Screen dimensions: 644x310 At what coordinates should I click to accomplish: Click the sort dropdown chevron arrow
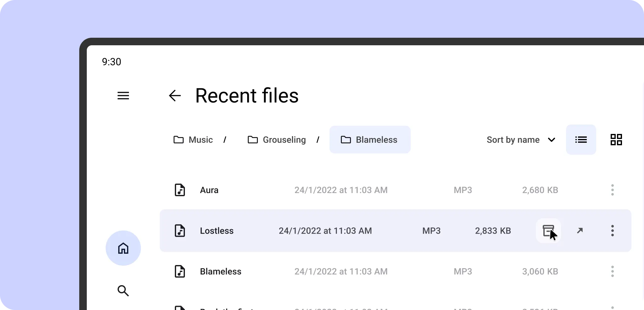click(x=552, y=140)
